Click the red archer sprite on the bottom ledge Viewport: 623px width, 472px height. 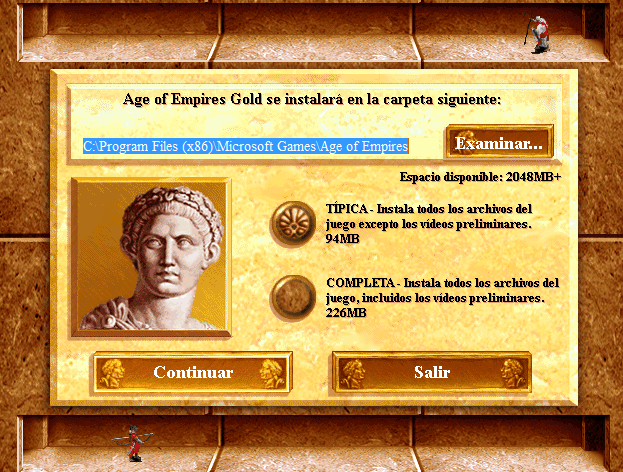pos(133,443)
